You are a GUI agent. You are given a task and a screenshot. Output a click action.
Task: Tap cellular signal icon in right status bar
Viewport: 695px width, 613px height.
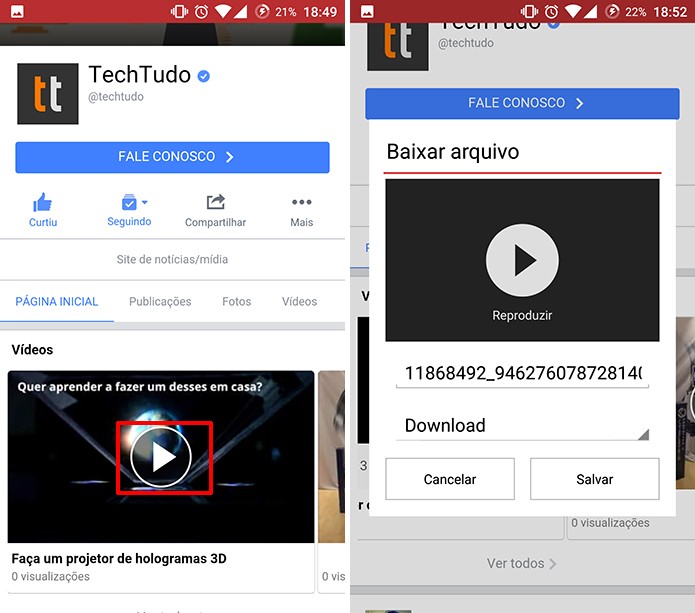(x=590, y=12)
